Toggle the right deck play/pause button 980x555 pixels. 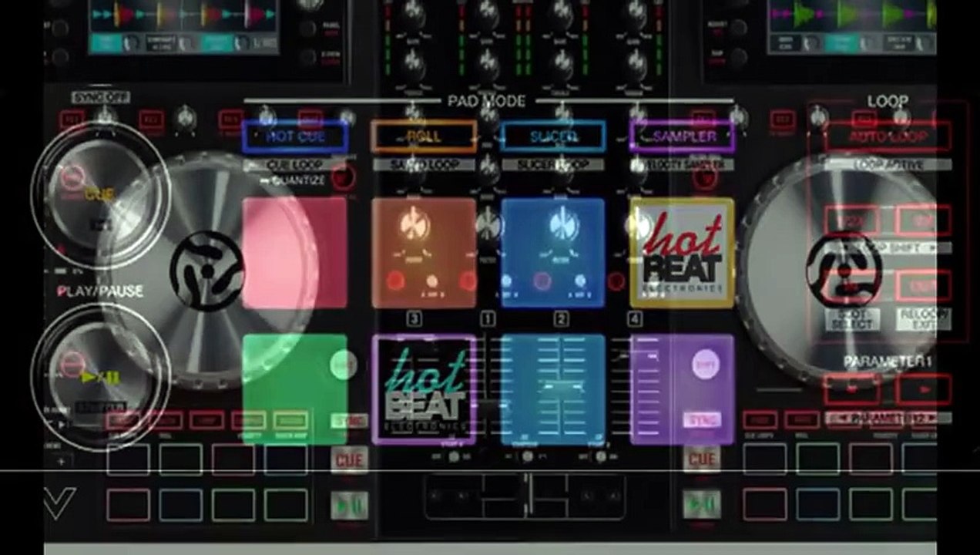coord(702,504)
